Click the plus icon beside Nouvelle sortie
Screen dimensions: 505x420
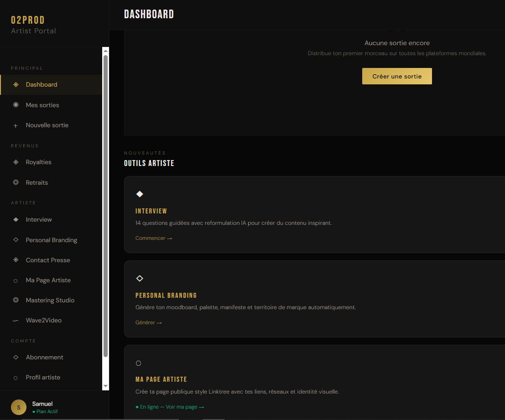16,125
